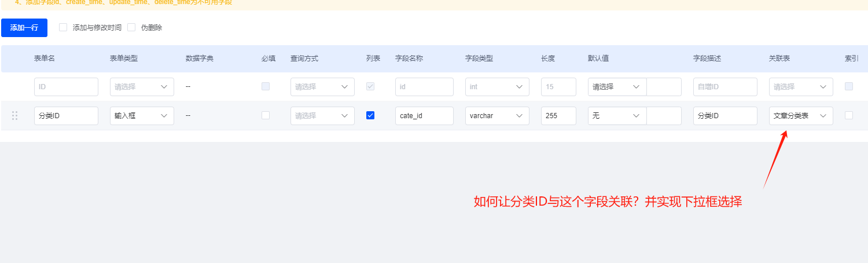Click 字段描述 input containing 分类ID
The image size is (868, 263).
tap(725, 116)
